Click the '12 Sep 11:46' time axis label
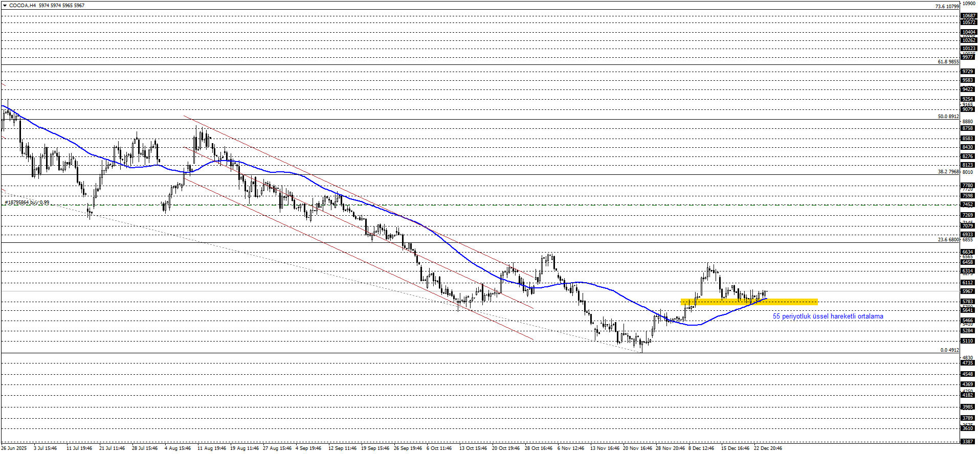Image resolution: width=980 pixels, height=454 pixels. (342, 448)
